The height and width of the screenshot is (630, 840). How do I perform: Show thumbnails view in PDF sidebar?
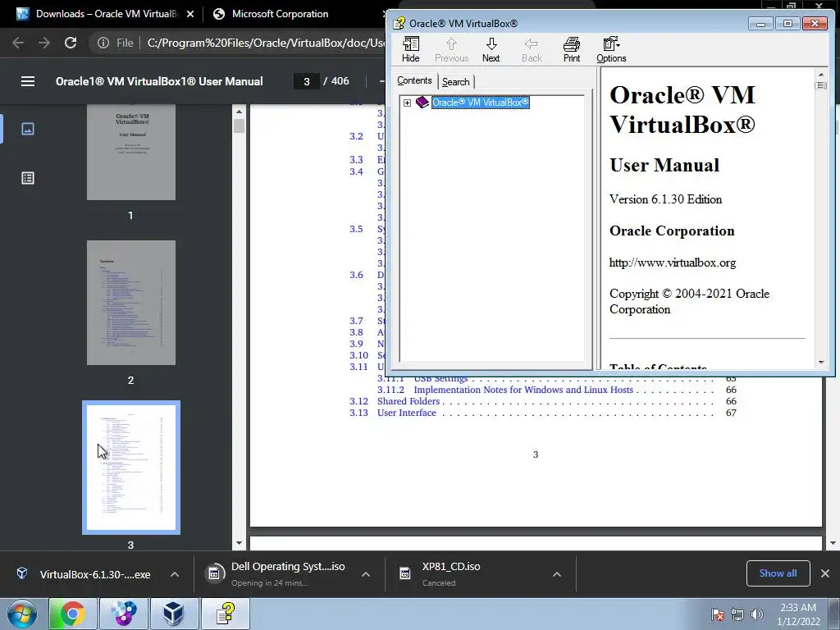28,129
